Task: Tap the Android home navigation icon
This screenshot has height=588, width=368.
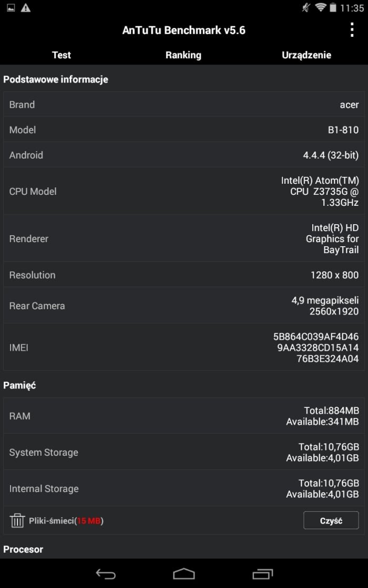Action: coord(183,574)
